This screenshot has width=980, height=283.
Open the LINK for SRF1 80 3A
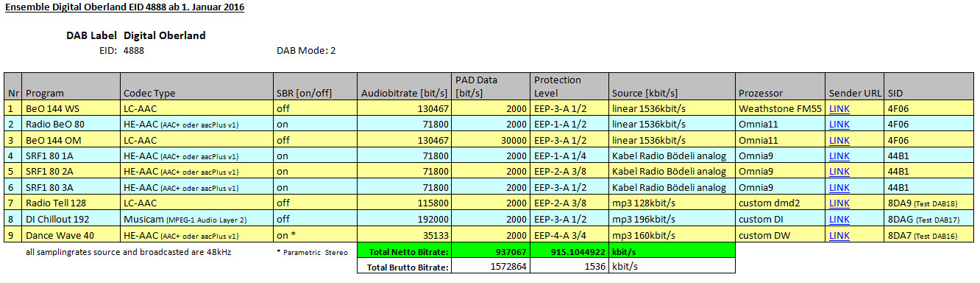(839, 187)
